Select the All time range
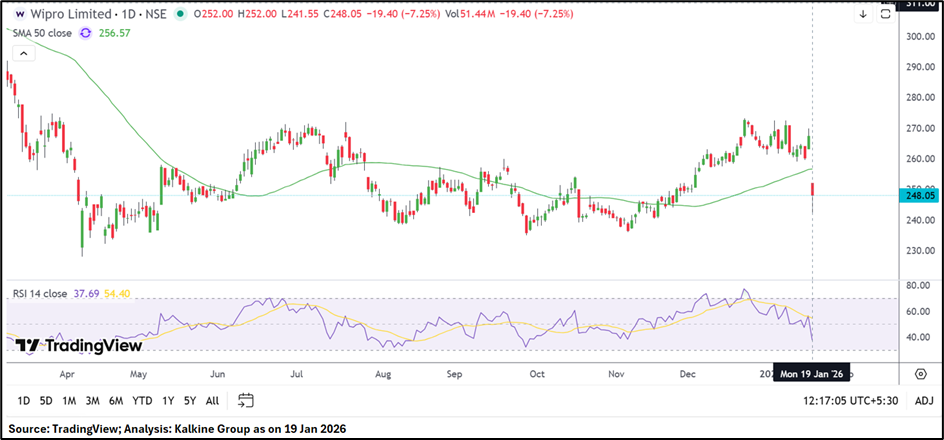The height and width of the screenshot is (440, 944). (212, 401)
